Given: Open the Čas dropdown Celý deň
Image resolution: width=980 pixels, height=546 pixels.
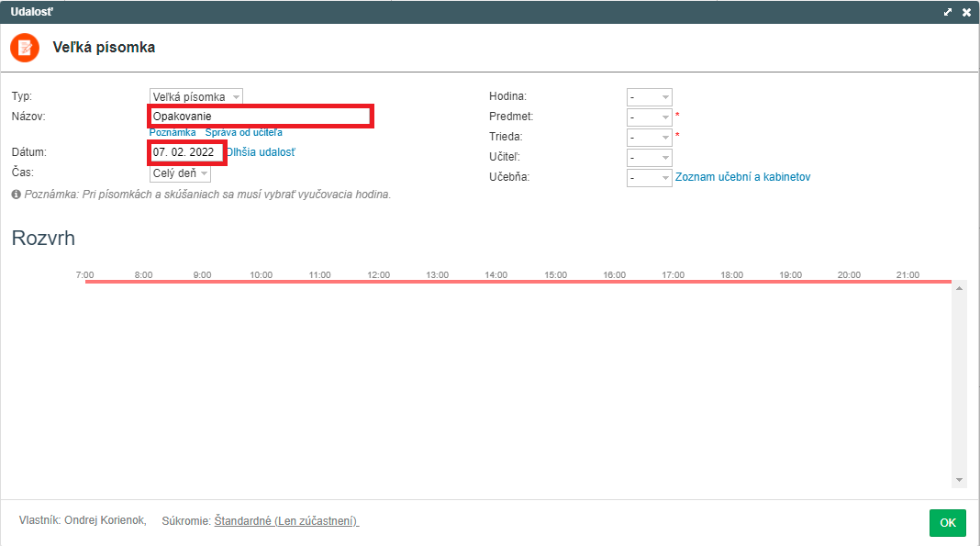Looking at the screenshot, I should pyautogui.click(x=180, y=173).
